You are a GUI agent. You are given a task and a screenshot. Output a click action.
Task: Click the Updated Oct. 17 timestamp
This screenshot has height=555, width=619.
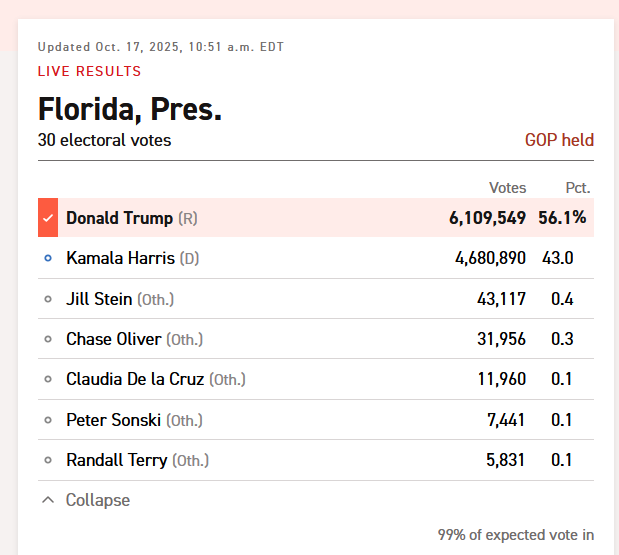[161, 47]
